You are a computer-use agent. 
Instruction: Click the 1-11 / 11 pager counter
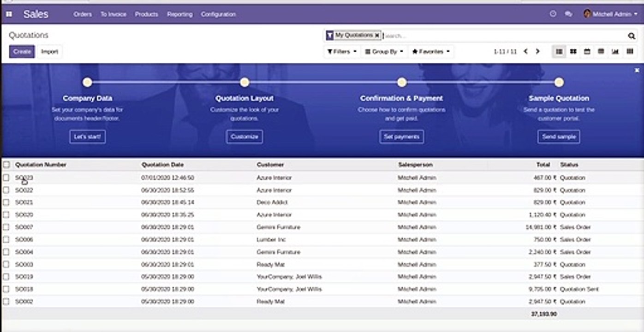click(505, 52)
